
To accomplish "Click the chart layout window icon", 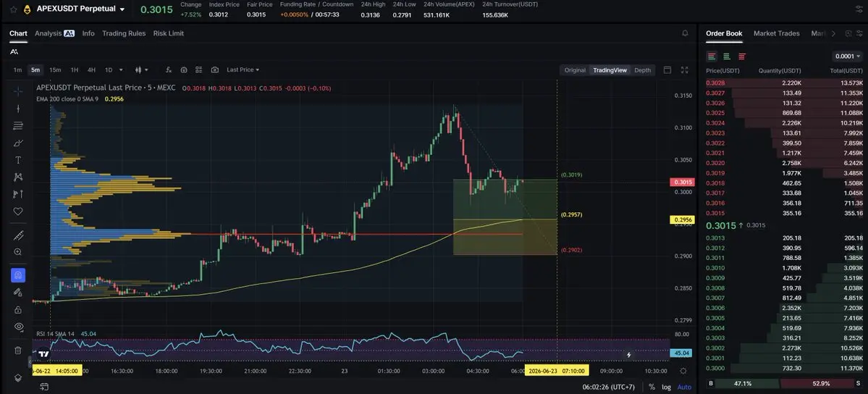I will [667, 70].
